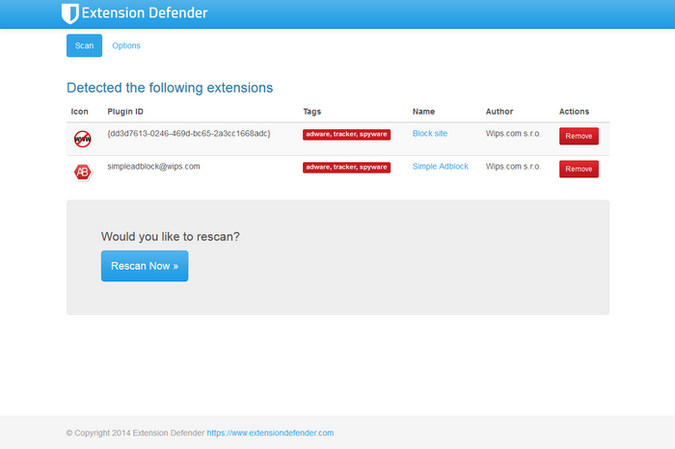Click the Tags column header
This screenshot has width=675, height=449.
(312, 111)
